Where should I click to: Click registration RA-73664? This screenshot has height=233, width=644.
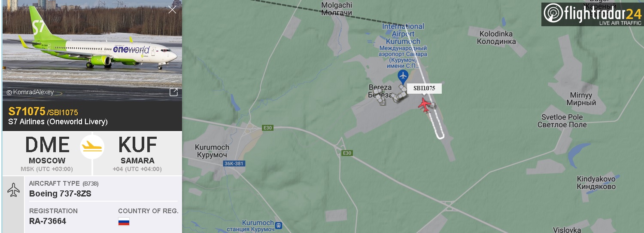point(48,221)
